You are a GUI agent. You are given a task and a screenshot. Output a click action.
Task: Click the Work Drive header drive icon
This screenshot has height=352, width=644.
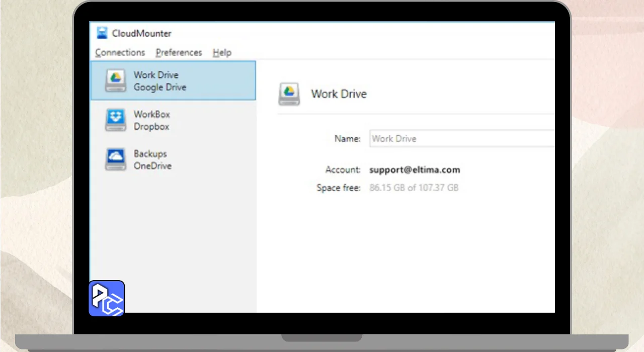coord(289,94)
